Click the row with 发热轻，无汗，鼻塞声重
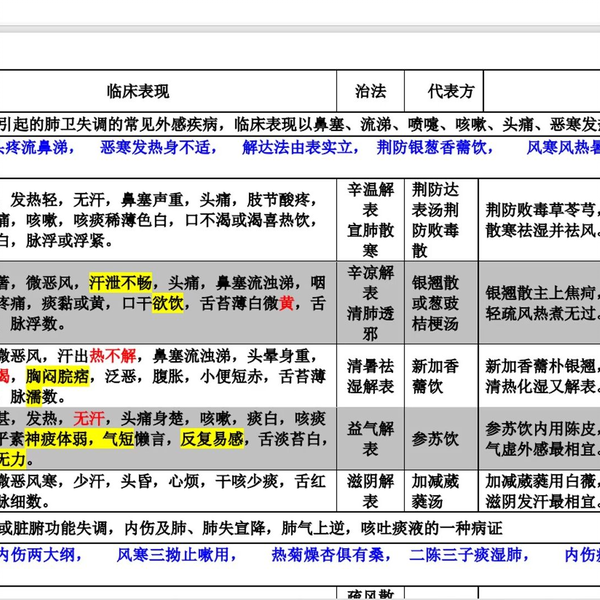600x600 pixels. click(x=168, y=220)
